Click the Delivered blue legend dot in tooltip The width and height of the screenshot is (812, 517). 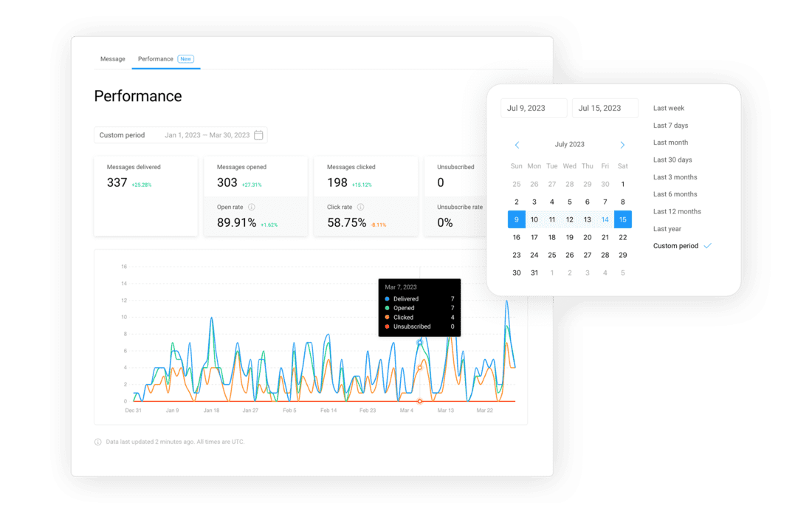(x=387, y=299)
